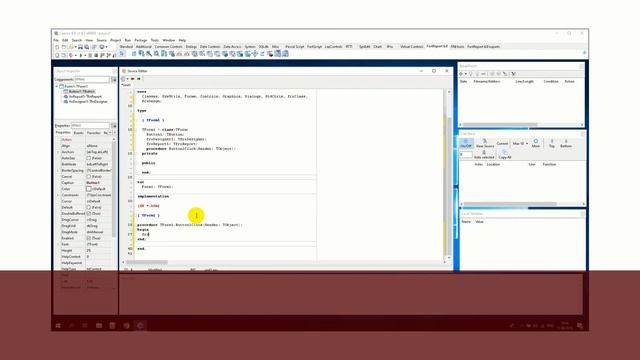Click the Stop debugging icon
This screenshot has height=360, width=640.
96,55
